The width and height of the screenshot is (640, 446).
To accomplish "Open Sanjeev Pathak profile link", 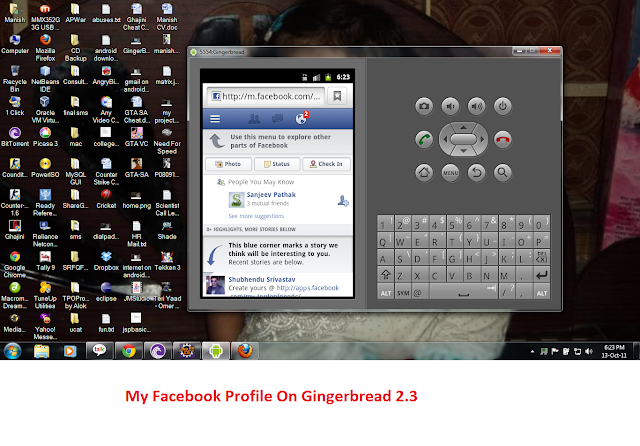I will click(271, 195).
